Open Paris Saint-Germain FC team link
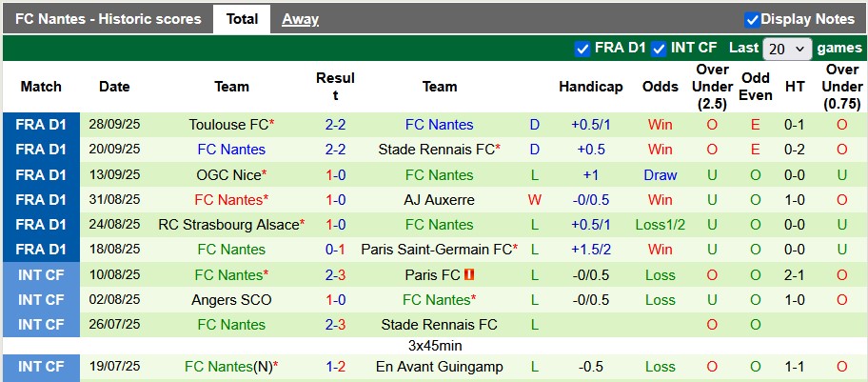This screenshot has width=868, height=382. [x=436, y=250]
